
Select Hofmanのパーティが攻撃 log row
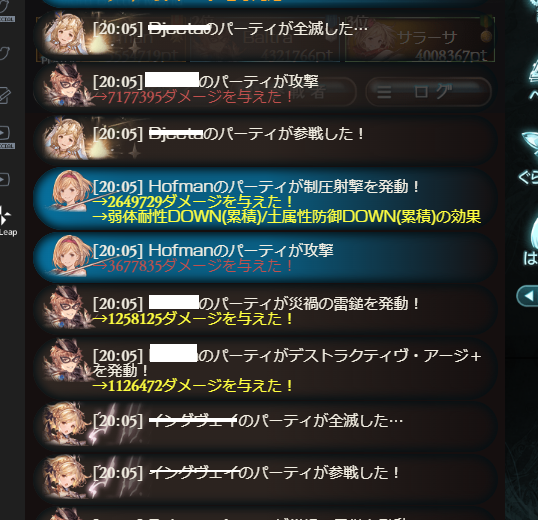(265, 257)
